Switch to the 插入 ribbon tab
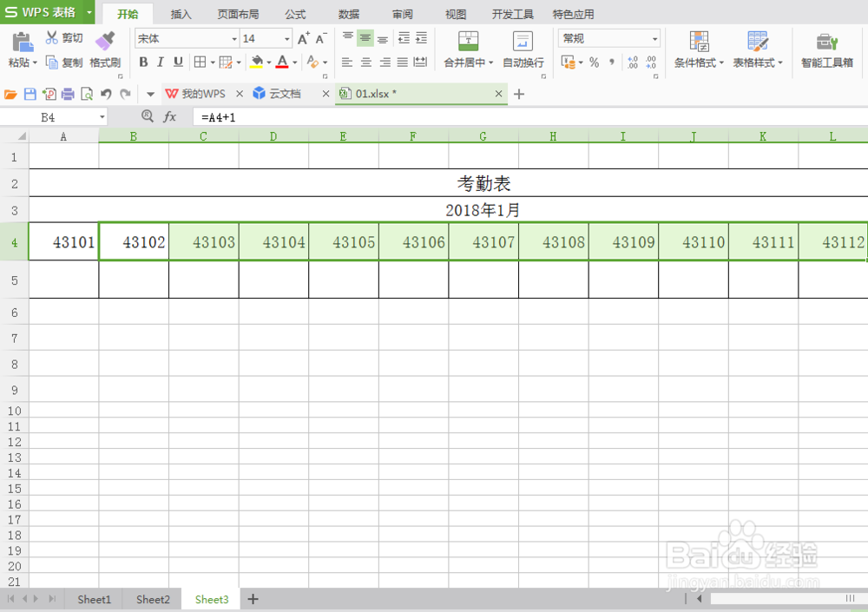 [180, 13]
